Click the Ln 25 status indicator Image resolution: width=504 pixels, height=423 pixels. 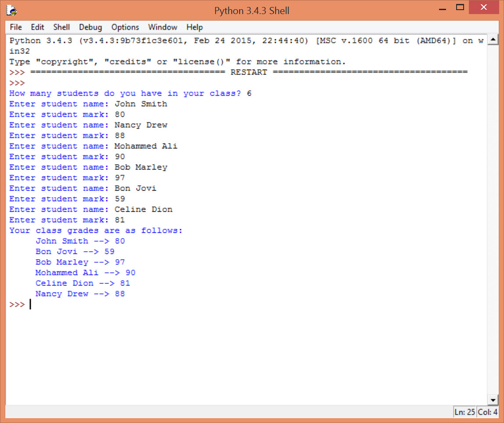pos(464,412)
